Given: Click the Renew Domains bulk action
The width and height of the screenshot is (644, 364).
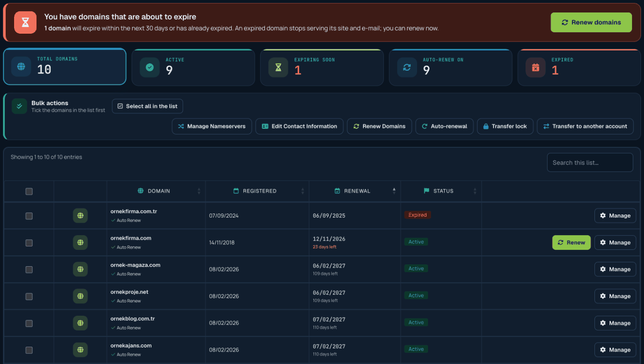Looking at the screenshot, I should (380, 126).
